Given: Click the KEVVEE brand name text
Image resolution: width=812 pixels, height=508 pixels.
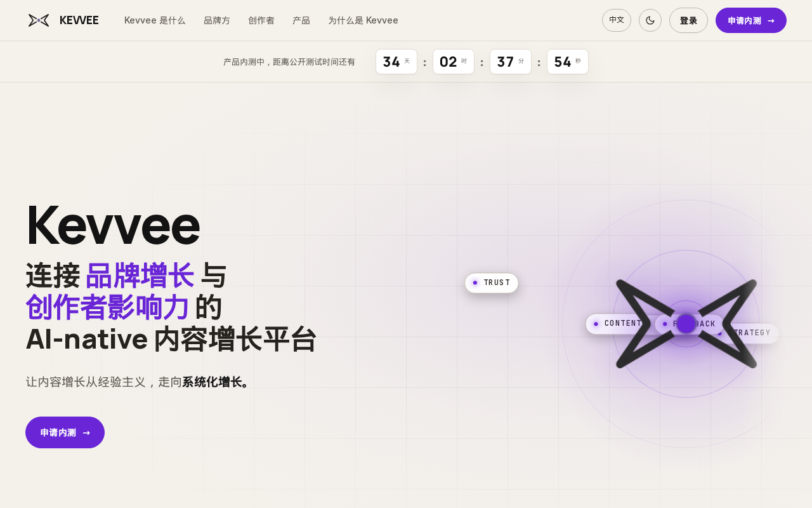Looking at the screenshot, I should pos(79,20).
